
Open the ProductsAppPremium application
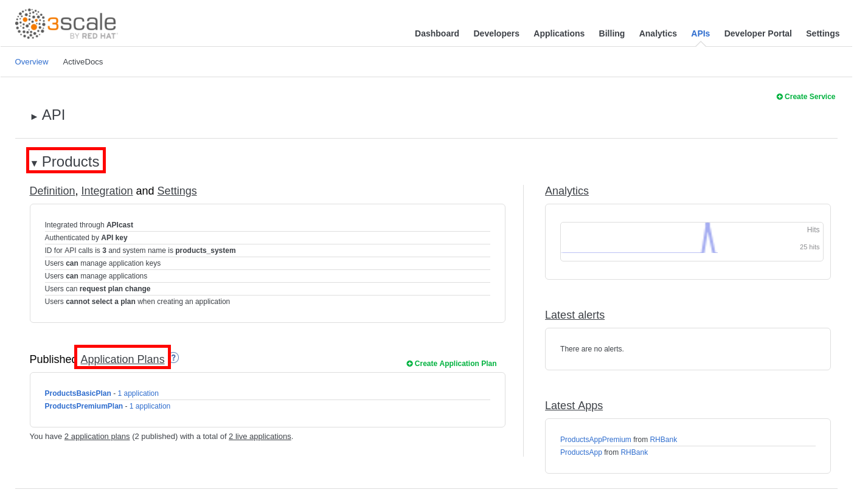[595, 440]
